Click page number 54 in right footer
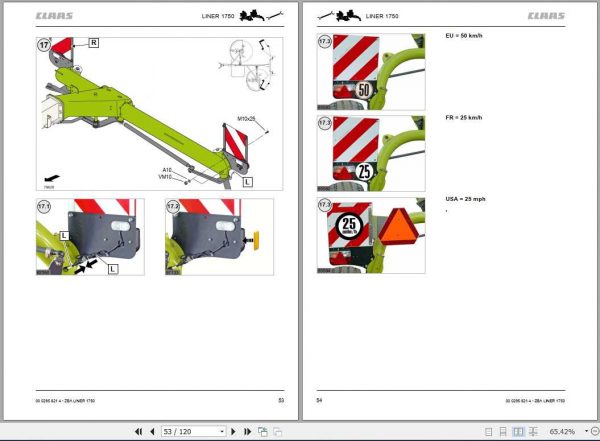This screenshot has height=441, width=600. click(320, 400)
